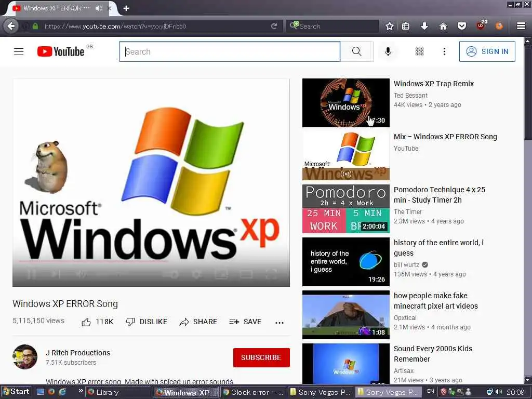532x399 pixels.
Task: Mute tab via speaker icon on tab
Action: click(99, 8)
